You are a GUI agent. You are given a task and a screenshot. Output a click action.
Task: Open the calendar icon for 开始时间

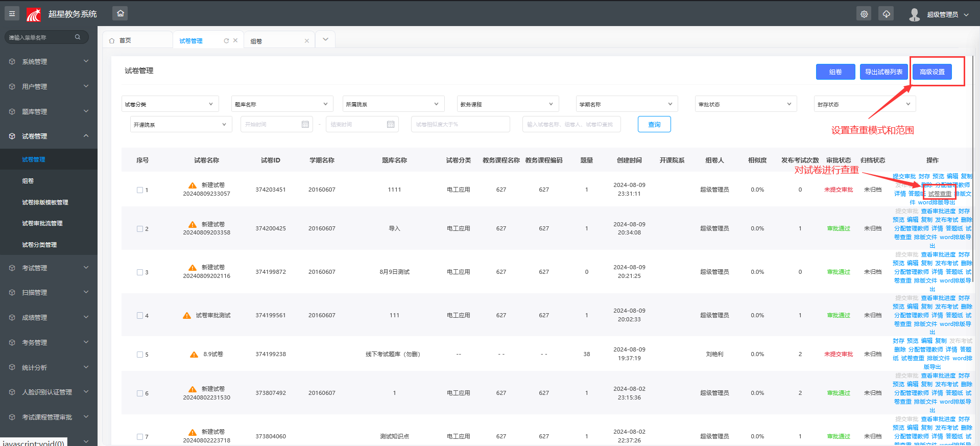click(305, 124)
